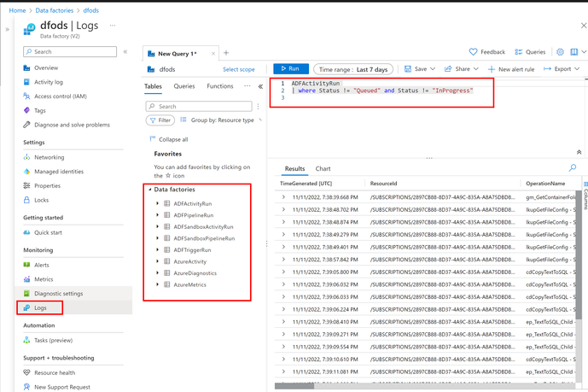Run the query
Screen dimensions: 588x392
point(291,68)
